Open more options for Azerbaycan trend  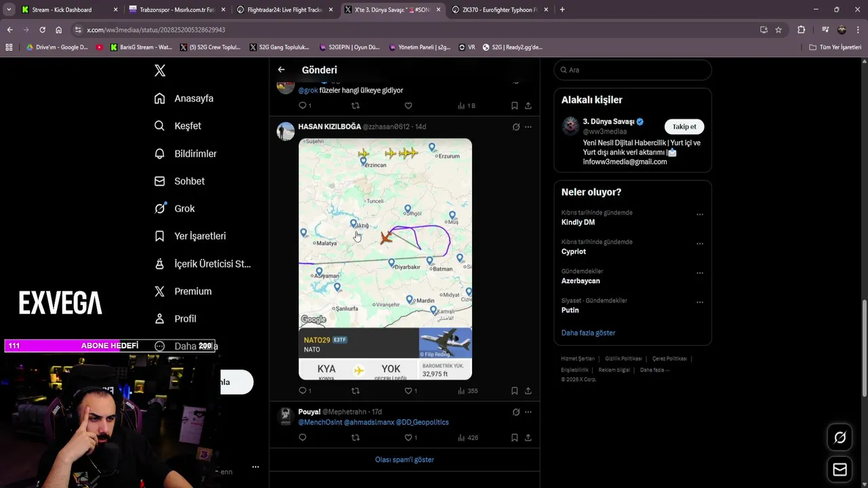700,273
